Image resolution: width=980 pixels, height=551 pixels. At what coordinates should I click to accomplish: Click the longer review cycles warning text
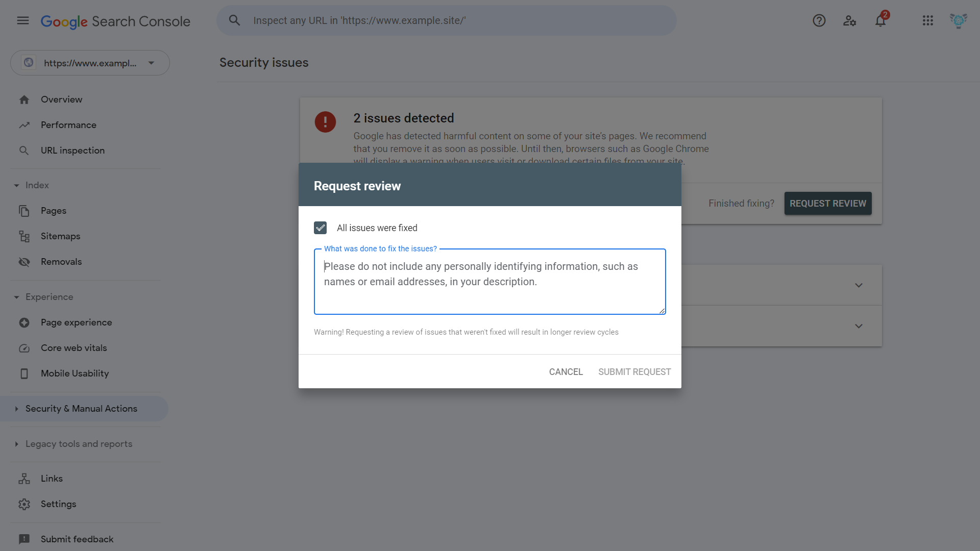point(466,332)
